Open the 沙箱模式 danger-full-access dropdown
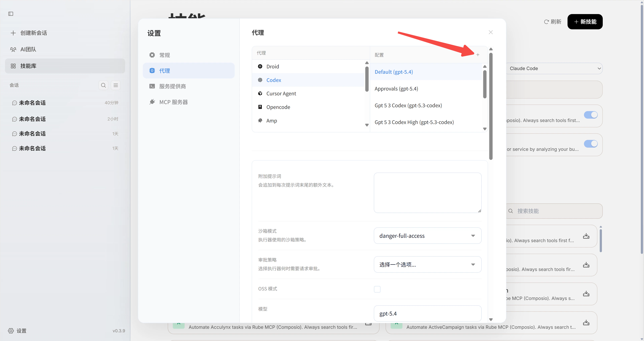This screenshot has width=644, height=341. point(427,236)
